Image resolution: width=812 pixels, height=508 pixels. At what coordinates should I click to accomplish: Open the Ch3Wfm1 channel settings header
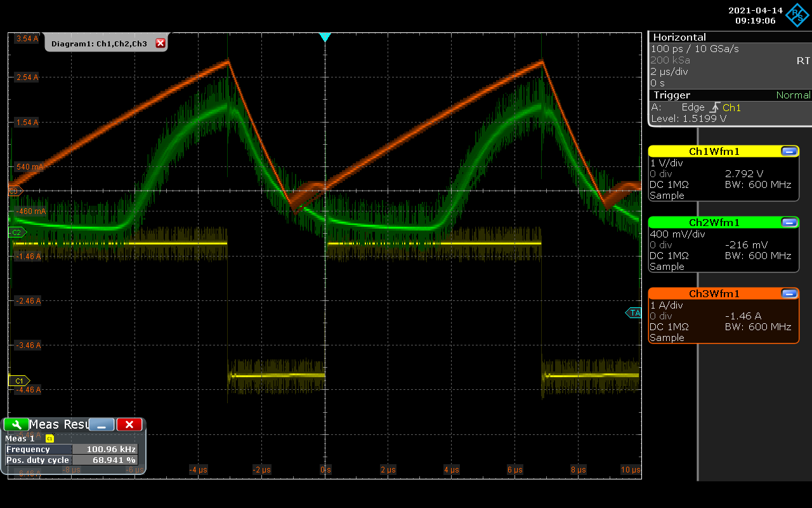(714, 293)
